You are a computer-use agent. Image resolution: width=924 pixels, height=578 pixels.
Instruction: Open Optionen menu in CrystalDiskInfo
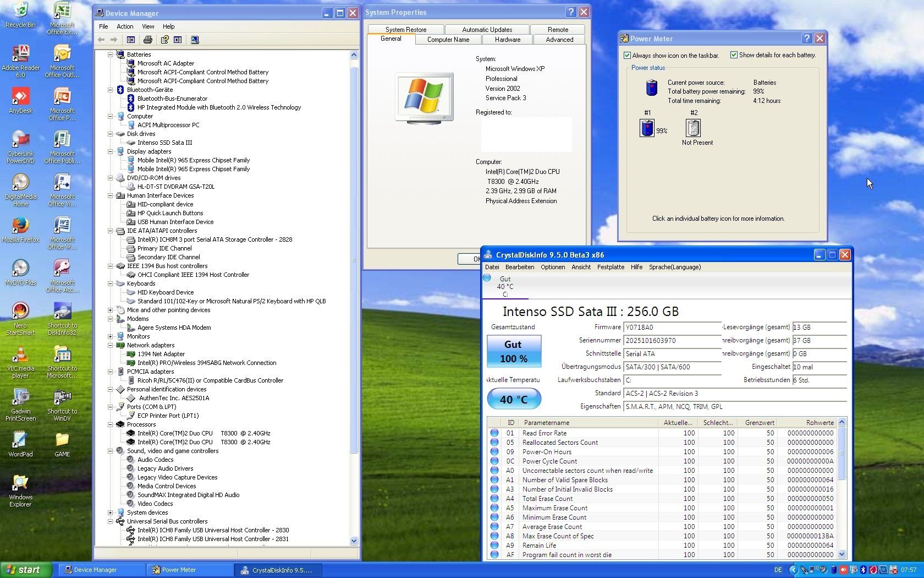tap(553, 267)
